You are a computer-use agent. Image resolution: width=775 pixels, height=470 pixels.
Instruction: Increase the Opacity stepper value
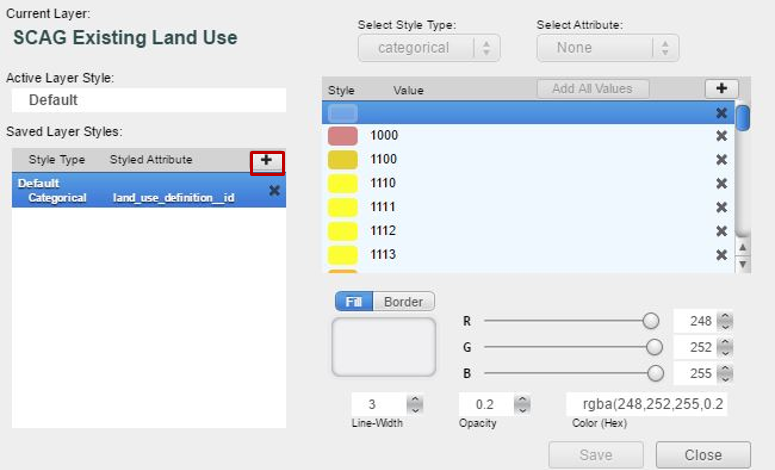(x=522, y=400)
